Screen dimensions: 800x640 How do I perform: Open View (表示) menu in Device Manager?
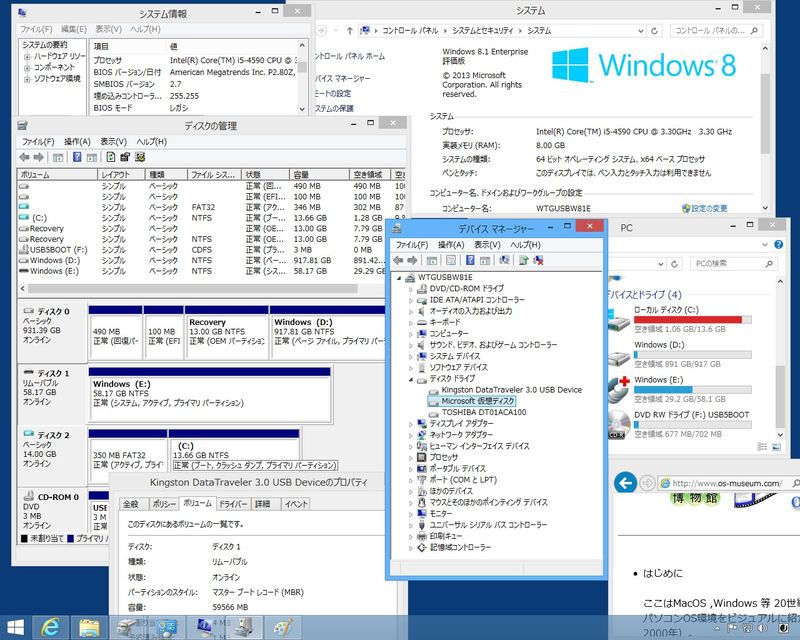click(487, 245)
